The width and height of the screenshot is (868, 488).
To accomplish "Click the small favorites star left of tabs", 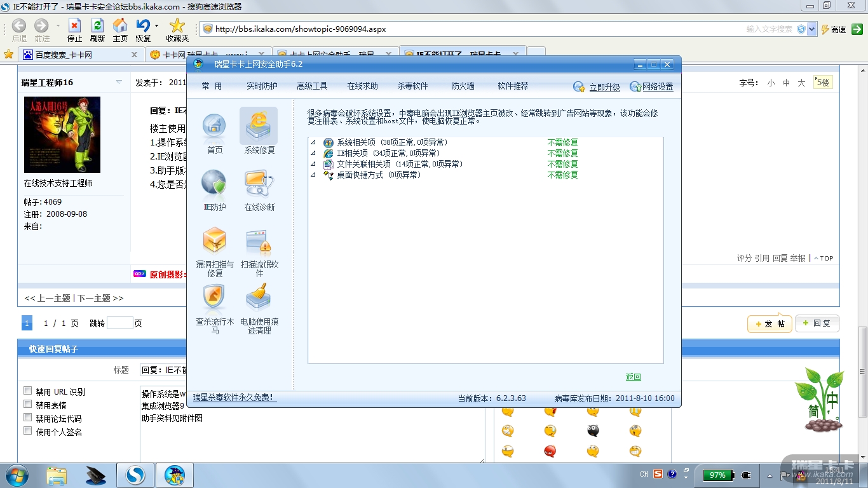I will pos(8,54).
